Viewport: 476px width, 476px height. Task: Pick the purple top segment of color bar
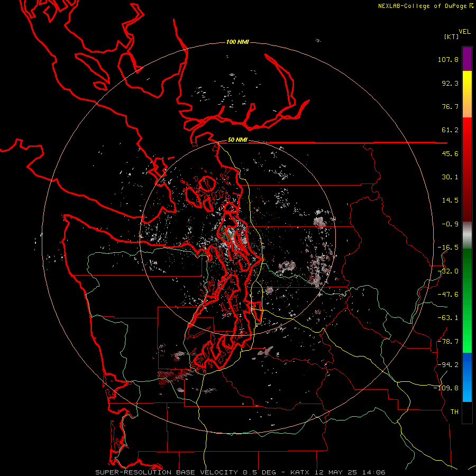coord(467,59)
